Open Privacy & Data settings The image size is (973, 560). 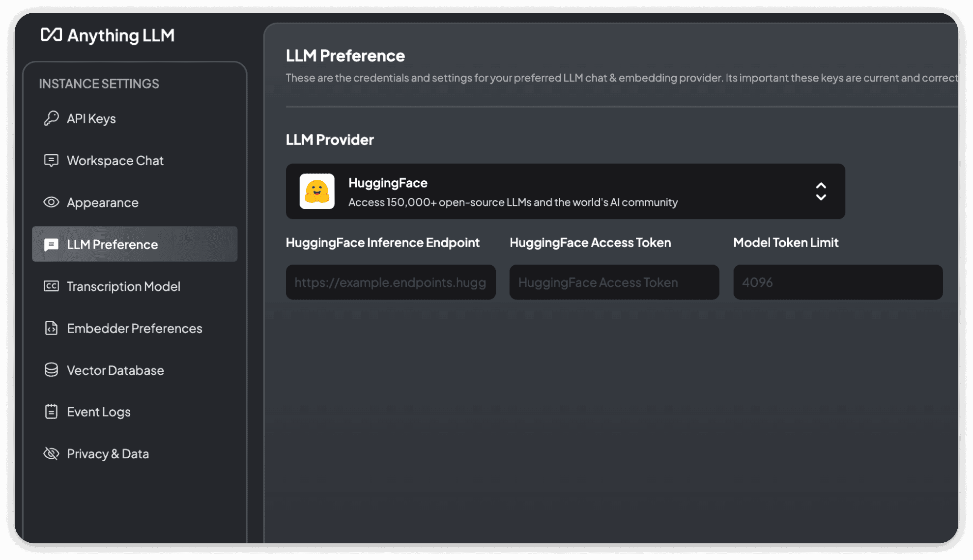click(x=135, y=453)
